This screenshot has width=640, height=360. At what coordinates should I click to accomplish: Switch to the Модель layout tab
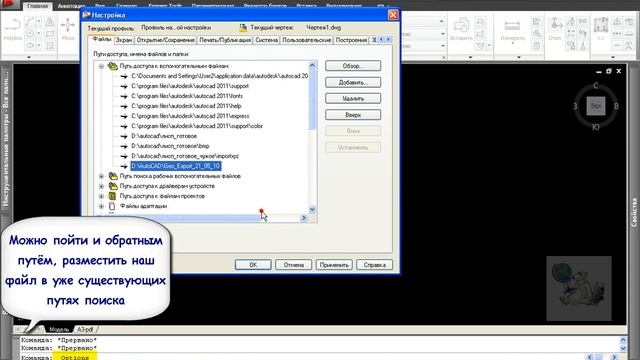tap(59, 329)
